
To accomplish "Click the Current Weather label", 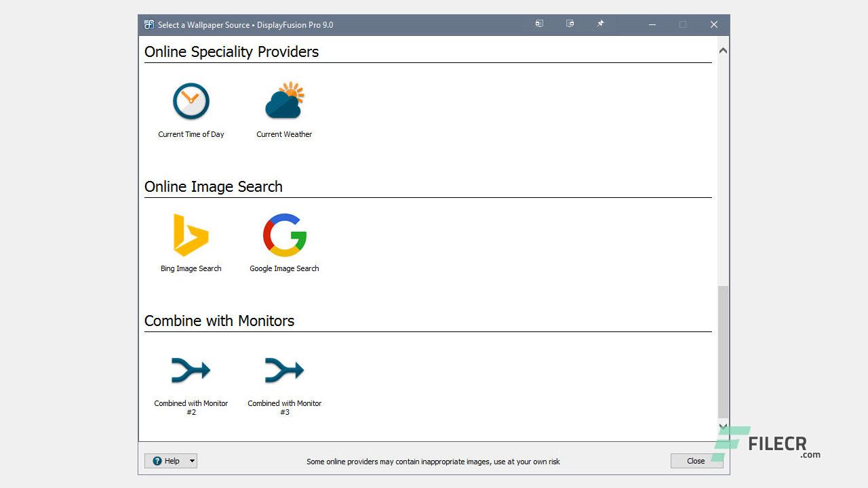I will [284, 134].
